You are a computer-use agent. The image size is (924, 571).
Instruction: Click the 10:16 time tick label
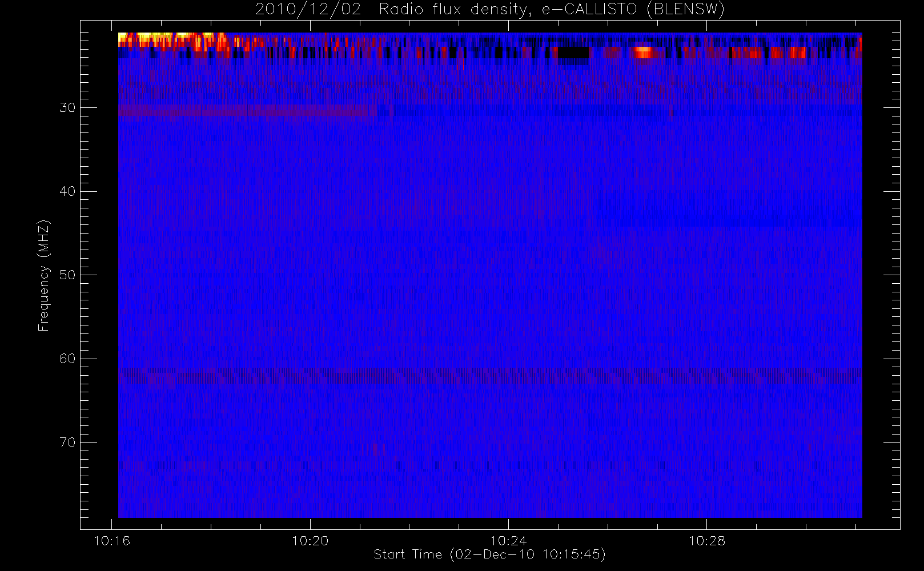[x=112, y=541]
